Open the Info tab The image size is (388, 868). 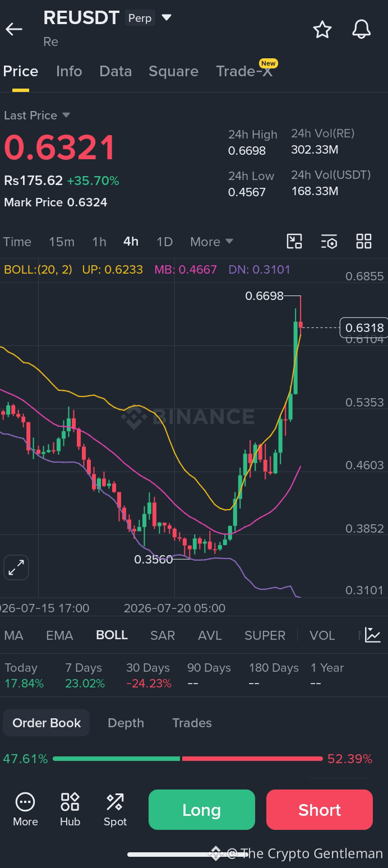(x=69, y=71)
